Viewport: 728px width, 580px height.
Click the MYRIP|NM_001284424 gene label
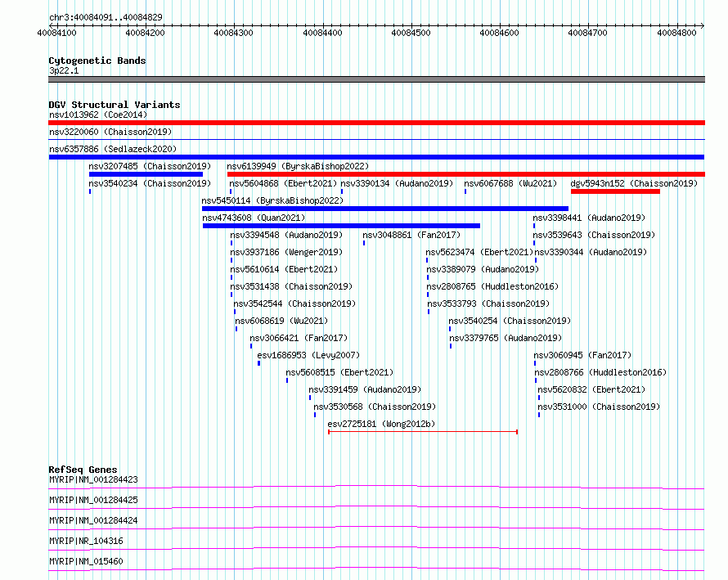[93, 520]
